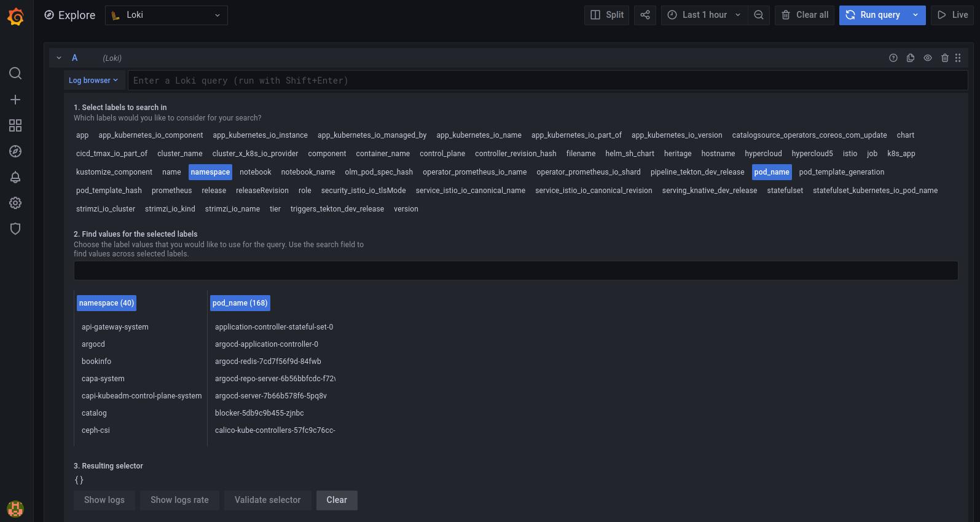Click the Show logs button

[104, 500]
